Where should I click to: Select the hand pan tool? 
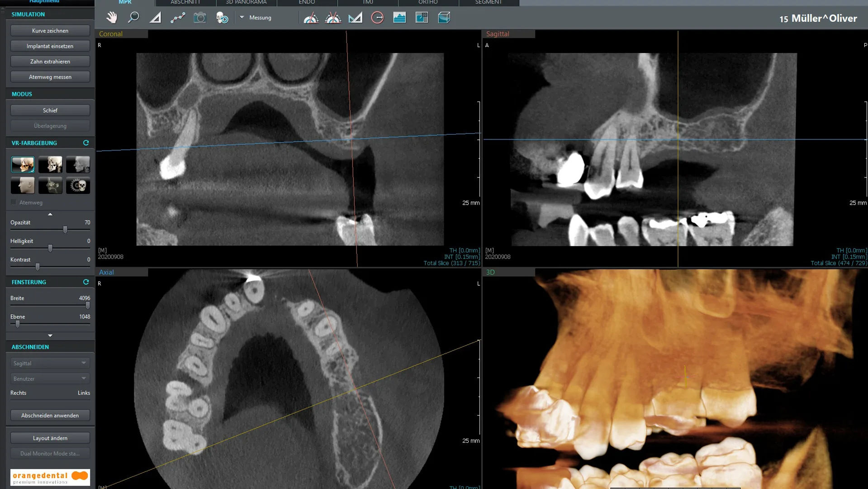click(111, 18)
